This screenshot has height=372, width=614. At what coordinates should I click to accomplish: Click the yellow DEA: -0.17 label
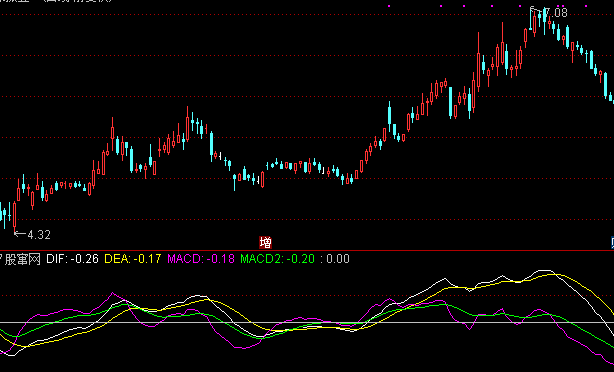(133, 259)
